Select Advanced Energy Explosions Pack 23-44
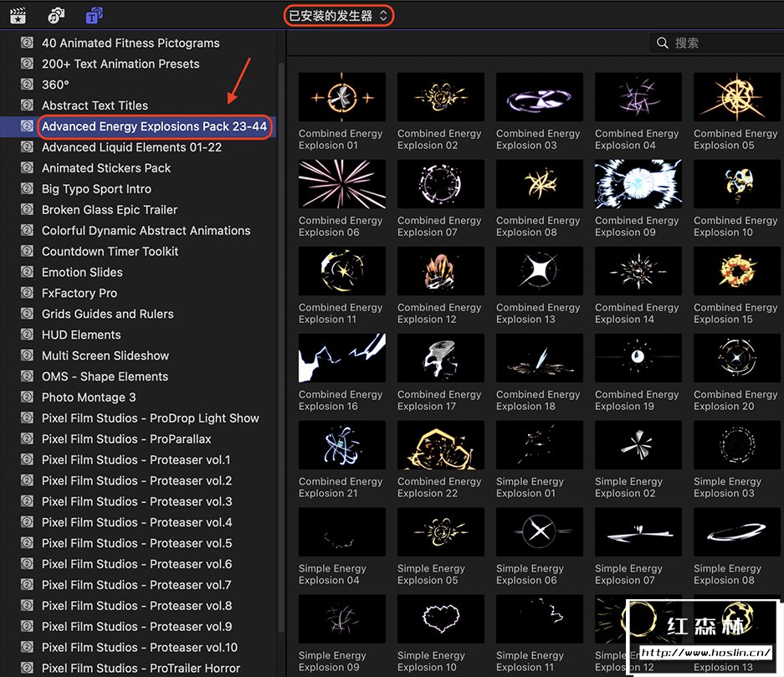Viewport: 784px width, 677px height. (x=137, y=126)
